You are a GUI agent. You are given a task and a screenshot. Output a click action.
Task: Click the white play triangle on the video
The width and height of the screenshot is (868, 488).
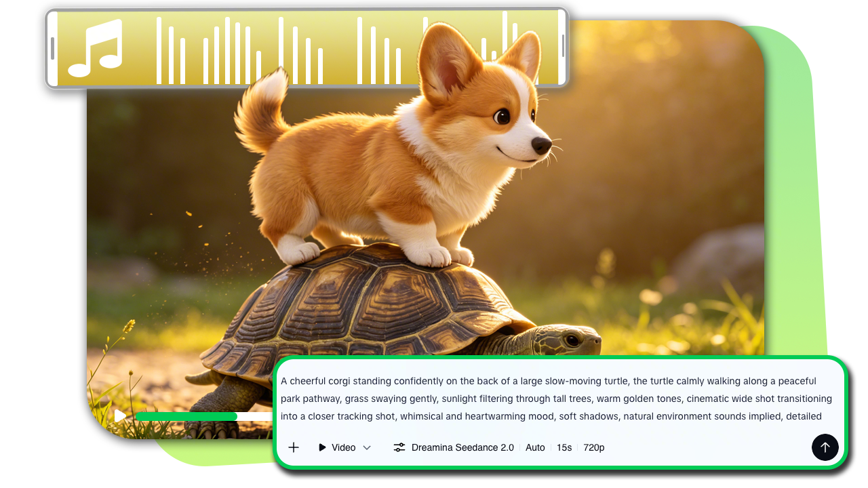click(x=120, y=416)
